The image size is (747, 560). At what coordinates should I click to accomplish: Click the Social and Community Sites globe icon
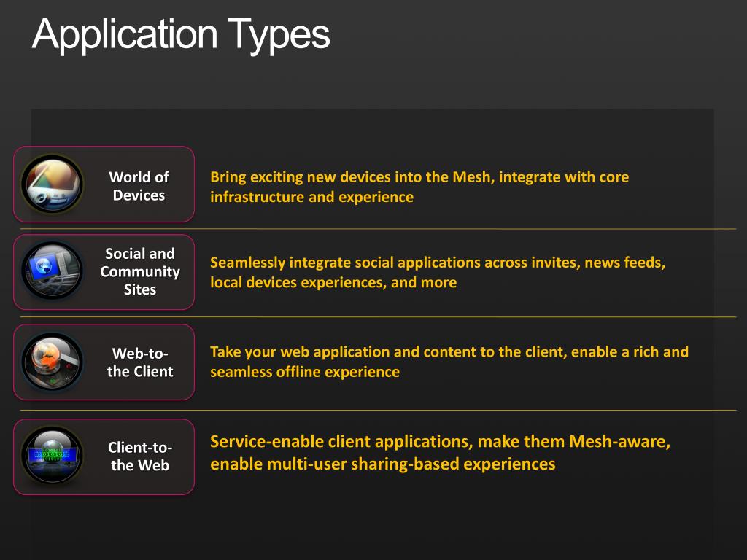(52, 271)
